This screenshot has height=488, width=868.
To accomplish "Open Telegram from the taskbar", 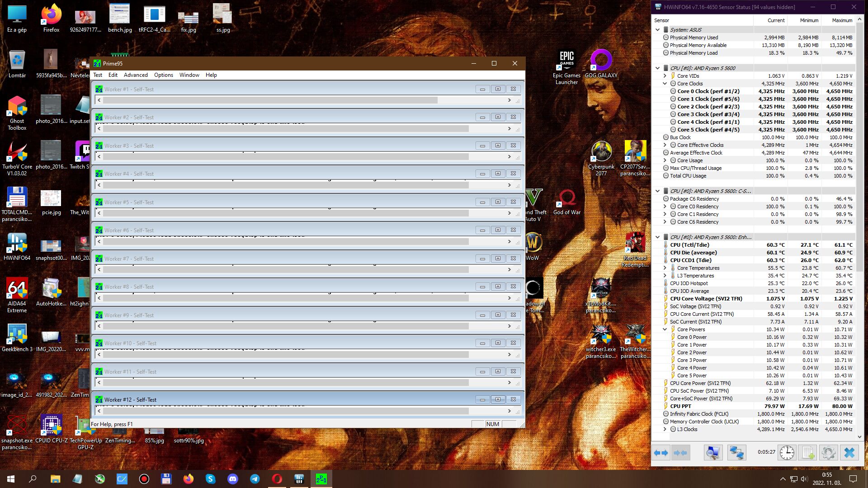I will [x=255, y=479].
